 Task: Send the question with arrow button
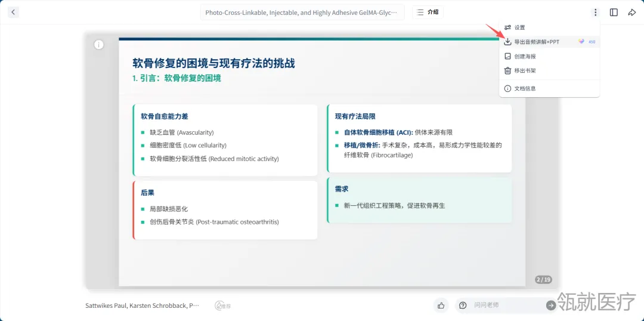(x=551, y=305)
